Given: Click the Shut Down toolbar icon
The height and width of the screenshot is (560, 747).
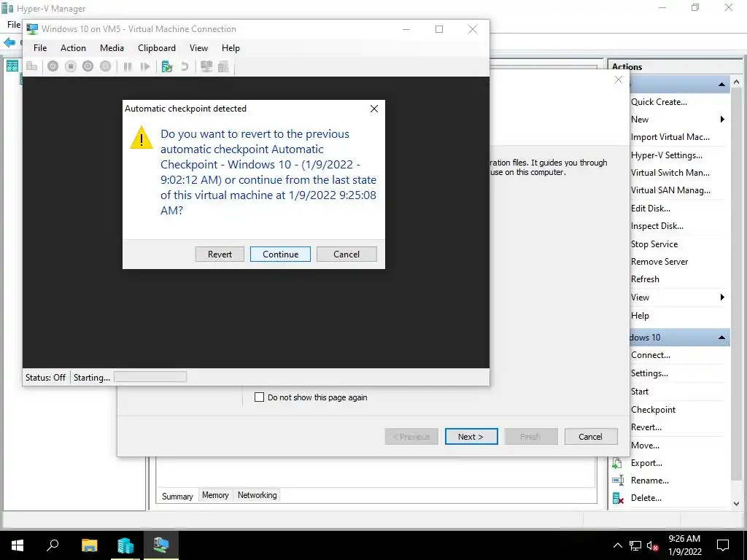Looking at the screenshot, I should click(x=88, y=66).
